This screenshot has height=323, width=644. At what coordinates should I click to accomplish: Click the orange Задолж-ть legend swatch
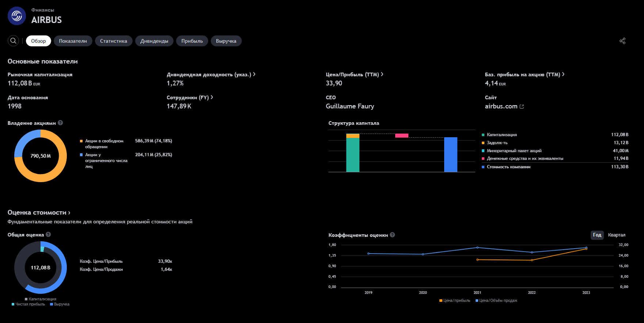[483, 143]
